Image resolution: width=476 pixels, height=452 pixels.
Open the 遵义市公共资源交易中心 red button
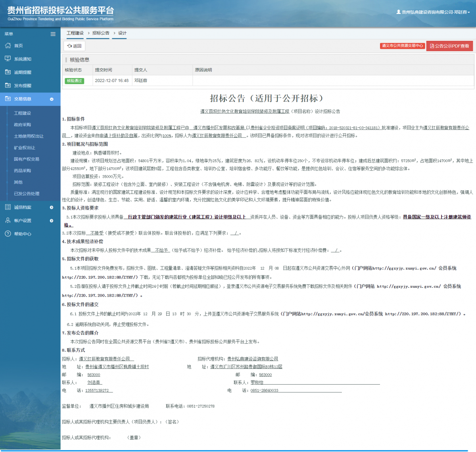point(402,46)
